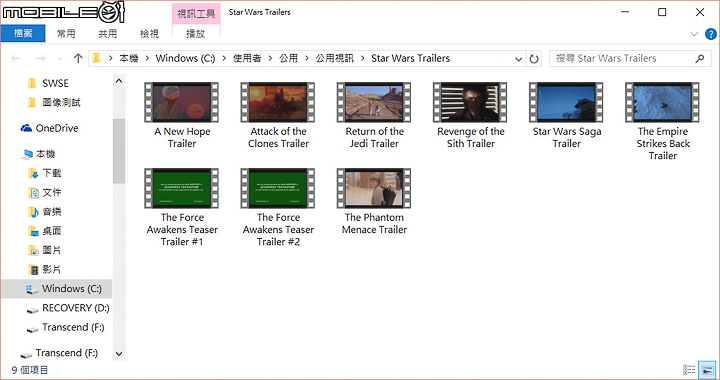Click 公用 in the address breadcrumb

tap(288, 58)
